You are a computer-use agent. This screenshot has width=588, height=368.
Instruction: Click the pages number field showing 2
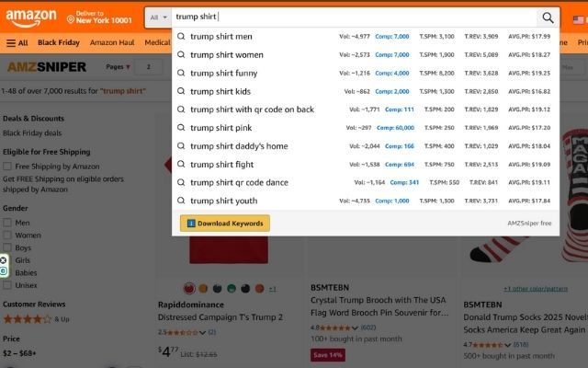click(x=149, y=67)
